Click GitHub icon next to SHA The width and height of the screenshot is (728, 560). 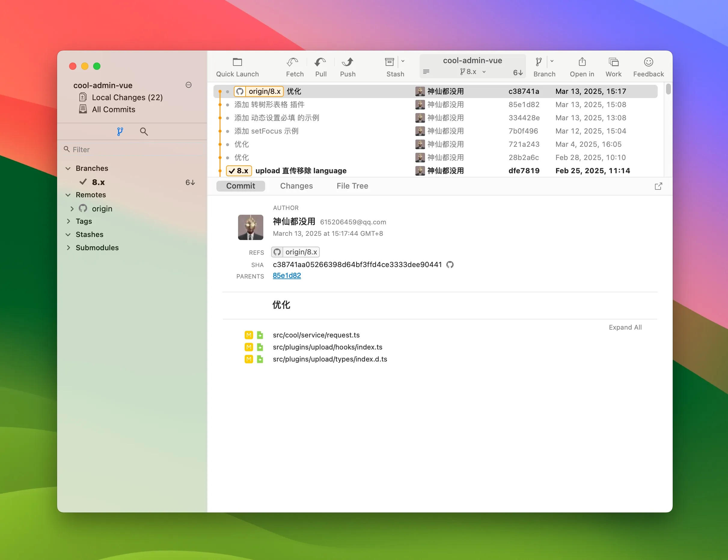point(450,265)
